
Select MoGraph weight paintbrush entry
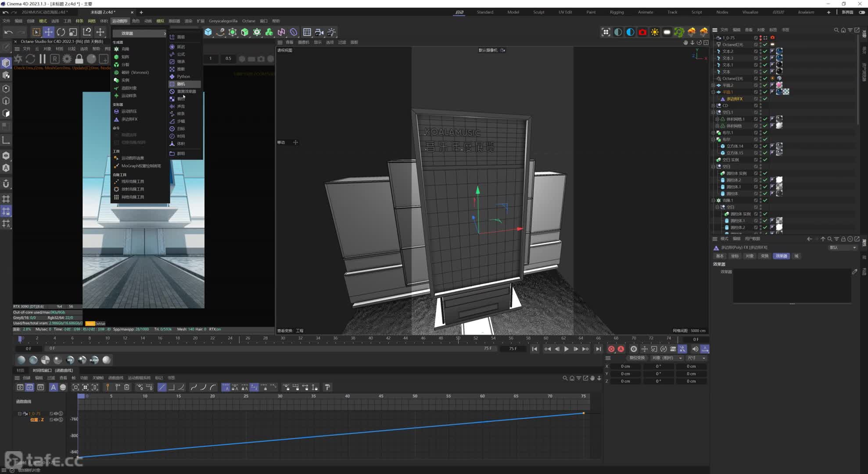[x=141, y=166]
